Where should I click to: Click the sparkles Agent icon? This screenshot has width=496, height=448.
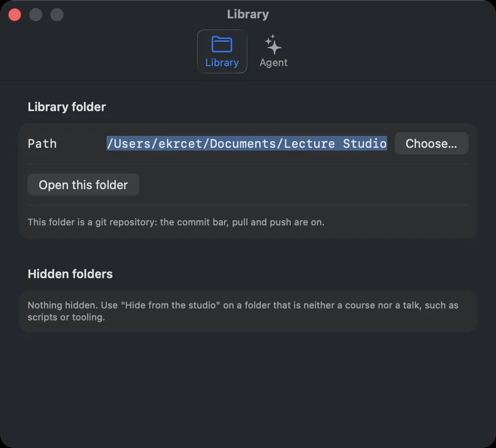pos(273,44)
